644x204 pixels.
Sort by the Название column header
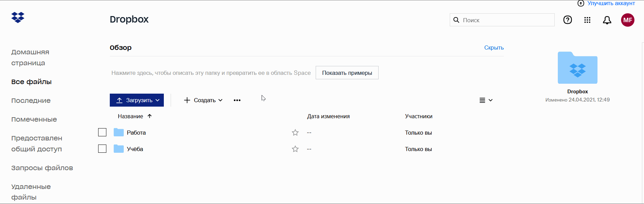[131, 116]
